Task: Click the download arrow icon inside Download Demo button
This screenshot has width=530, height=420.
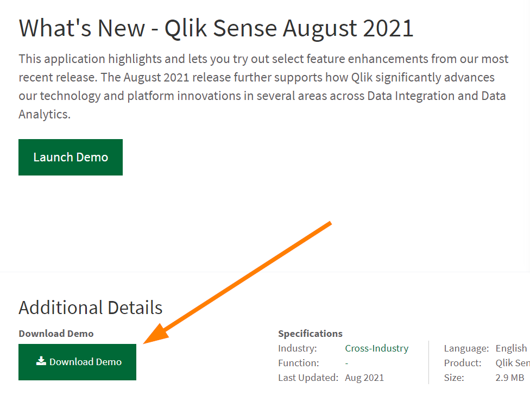Action: [41, 361]
